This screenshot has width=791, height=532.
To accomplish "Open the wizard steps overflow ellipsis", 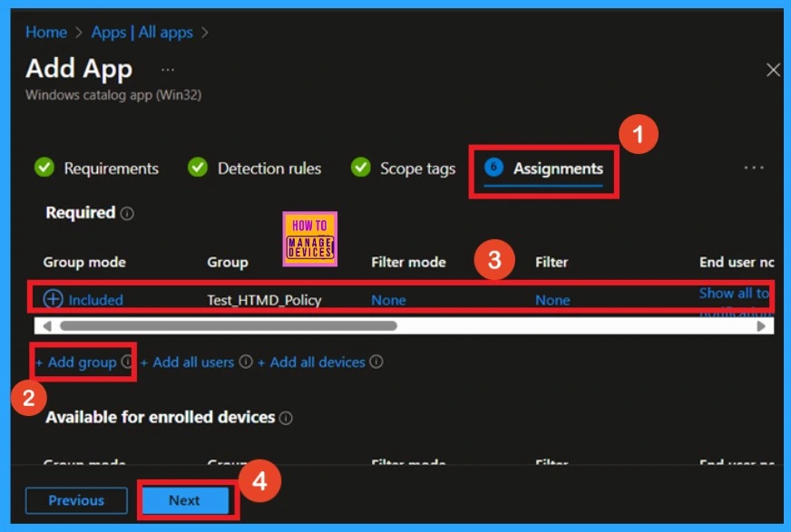I will coord(754,168).
